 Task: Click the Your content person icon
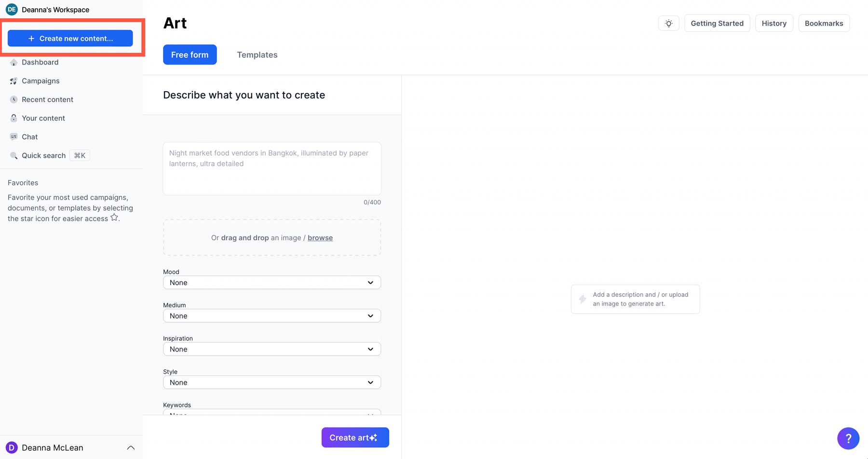click(x=13, y=118)
